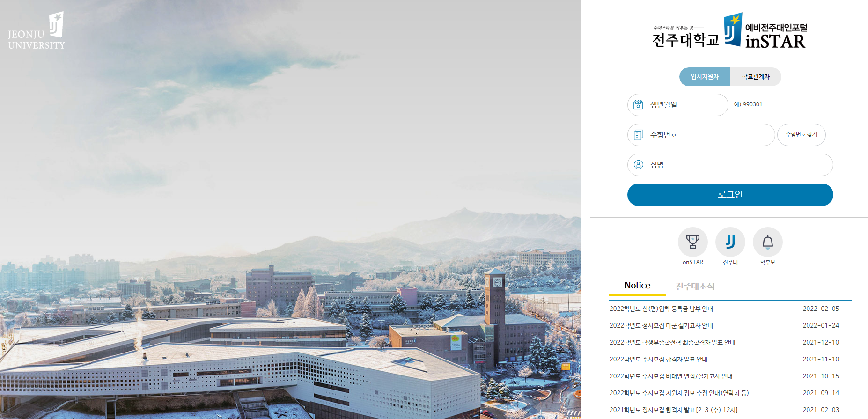
Task: Click the 로그인 button
Action: pos(730,195)
